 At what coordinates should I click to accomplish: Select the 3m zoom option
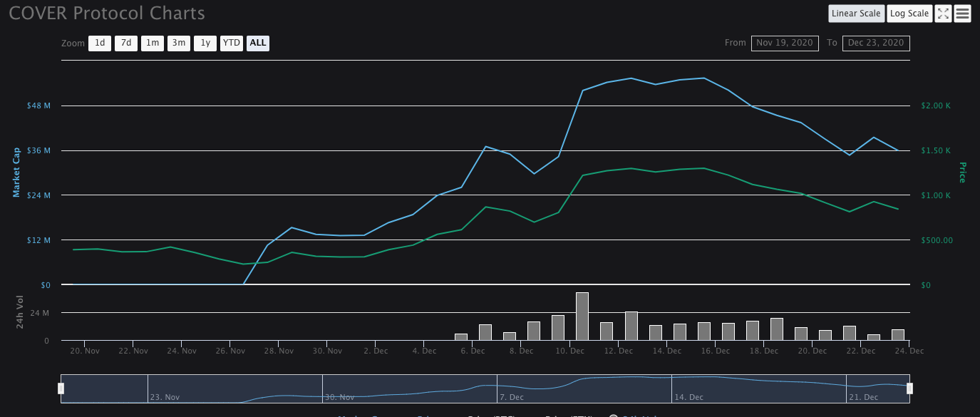click(x=179, y=43)
